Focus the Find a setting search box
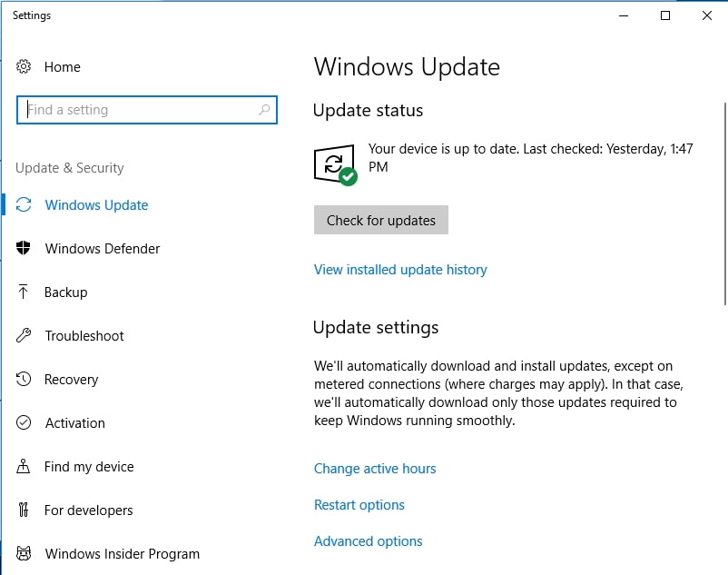Image resolution: width=728 pixels, height=575 pixels. pos(147,110)
